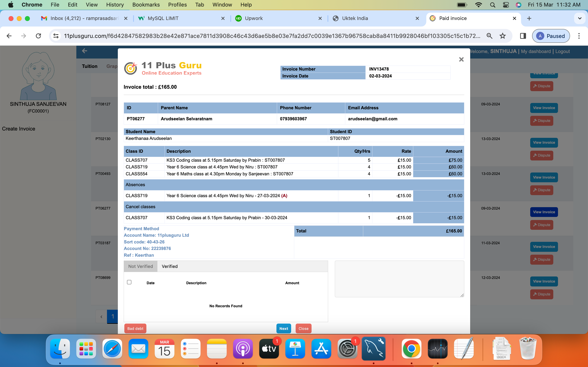Tick the select-all checkbox beside Date
Image resolution: width=588 pixels, height=367 pixels.
(129, 282)
